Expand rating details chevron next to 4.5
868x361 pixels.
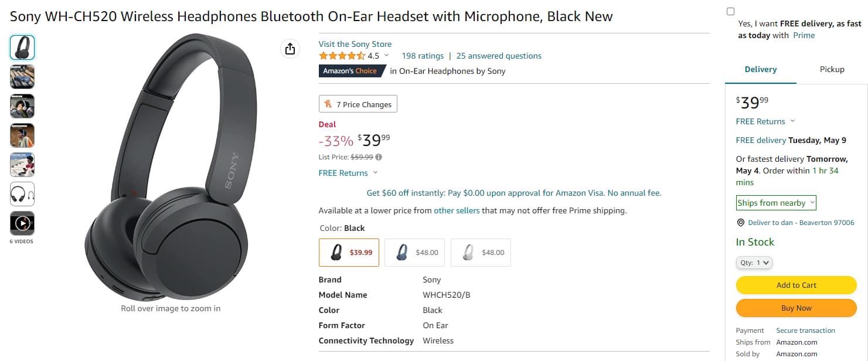(386, 56)
